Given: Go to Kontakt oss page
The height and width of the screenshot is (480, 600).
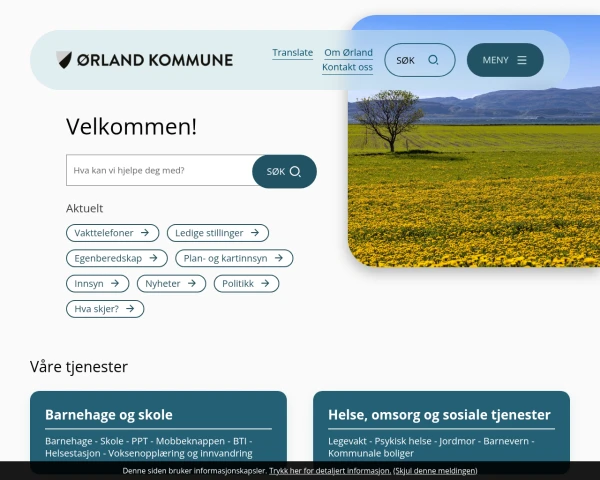Looking at the screenshot, I should click(x=347, y=67).
